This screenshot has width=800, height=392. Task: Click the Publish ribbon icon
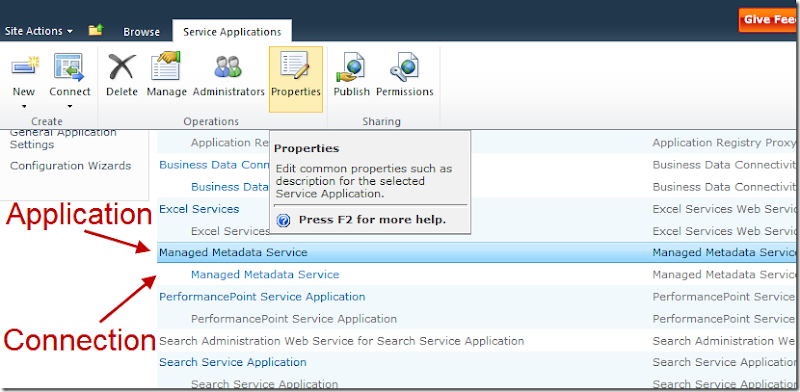(351, 67)
